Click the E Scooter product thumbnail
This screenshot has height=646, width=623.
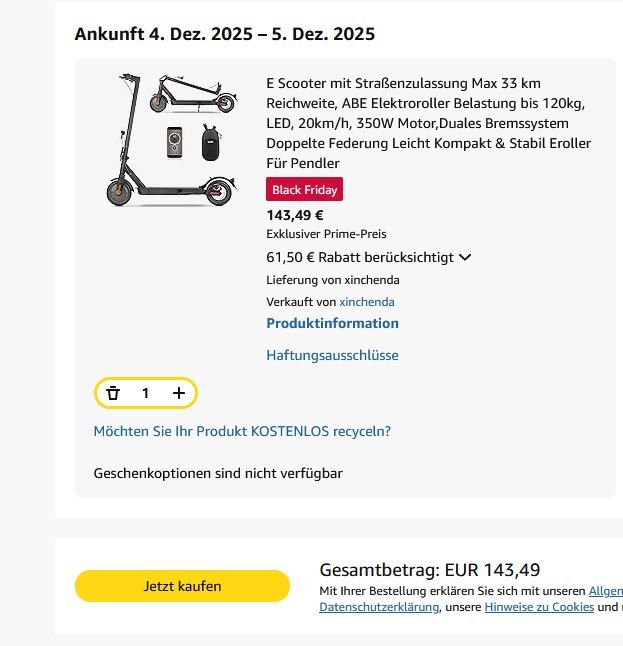(x=171, y=139)
